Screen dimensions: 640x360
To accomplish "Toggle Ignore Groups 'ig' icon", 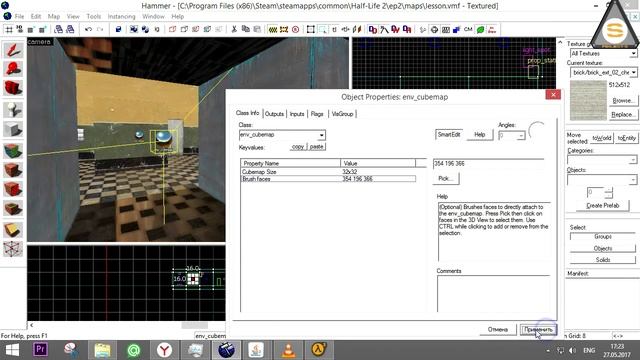I will click(x=157, y=29).
